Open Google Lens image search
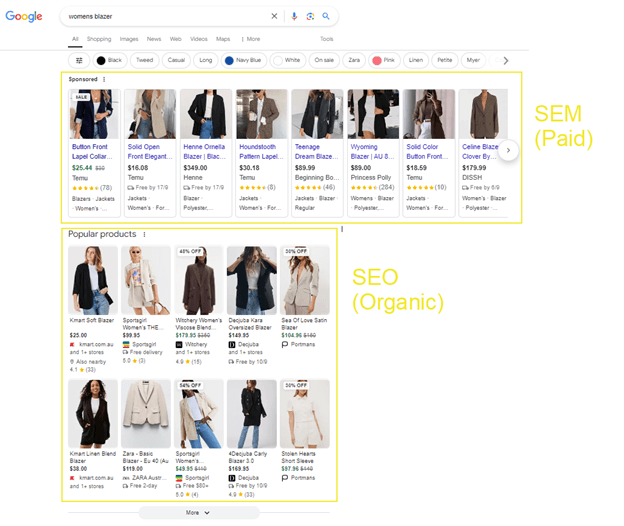 pos(310,16)
